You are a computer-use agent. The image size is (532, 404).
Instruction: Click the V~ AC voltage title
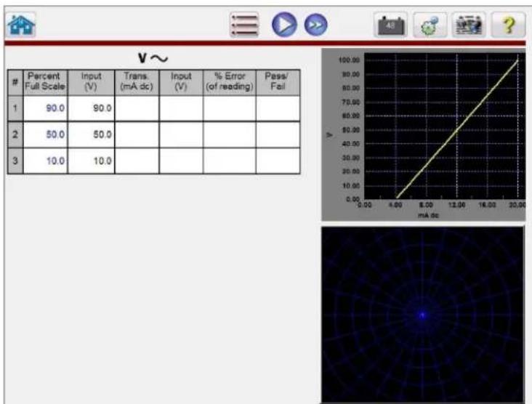(x=153, y=58)
